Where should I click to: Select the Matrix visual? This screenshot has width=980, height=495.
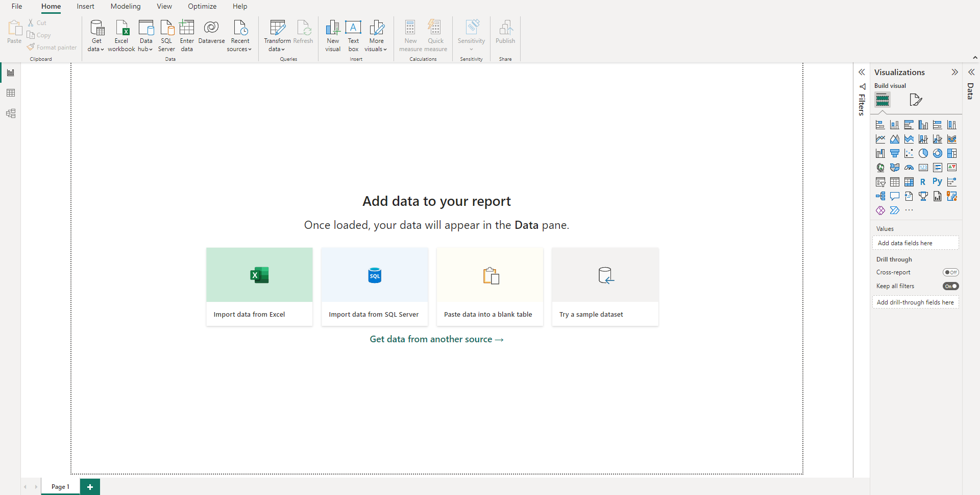[x=909, y=182]
